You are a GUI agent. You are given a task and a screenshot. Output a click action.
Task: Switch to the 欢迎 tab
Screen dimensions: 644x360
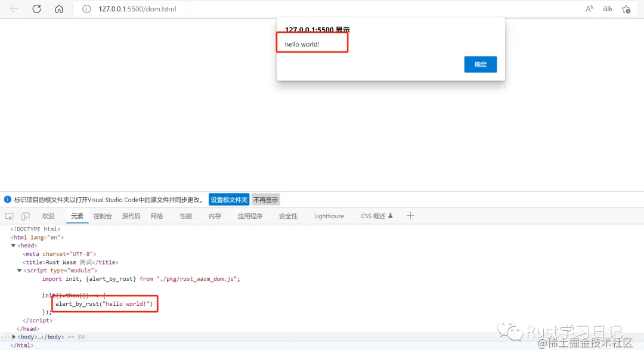point(48,216)
